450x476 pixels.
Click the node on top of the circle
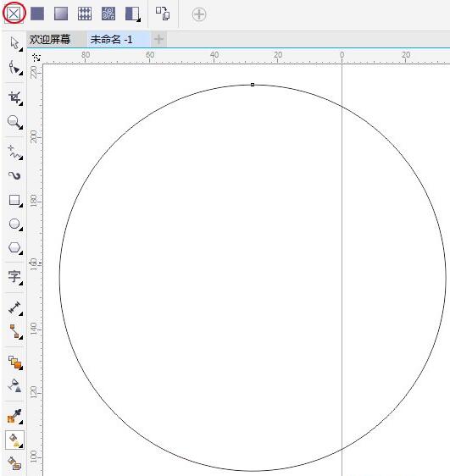(x=253, y=85)
